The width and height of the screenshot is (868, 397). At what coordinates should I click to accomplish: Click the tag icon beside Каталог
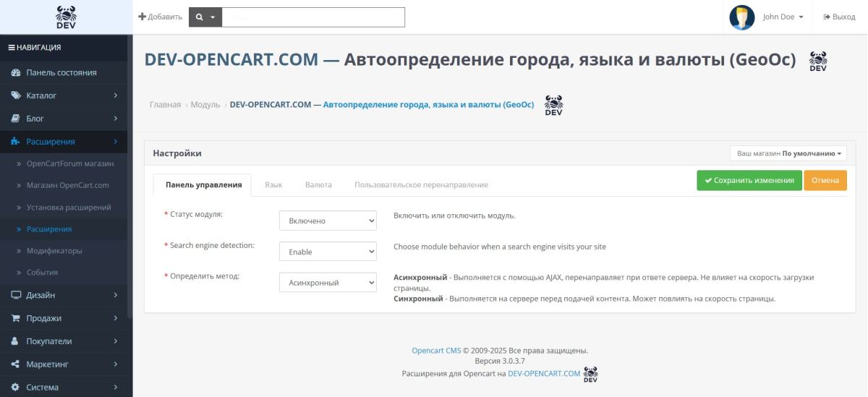click(x=15, y=95)
